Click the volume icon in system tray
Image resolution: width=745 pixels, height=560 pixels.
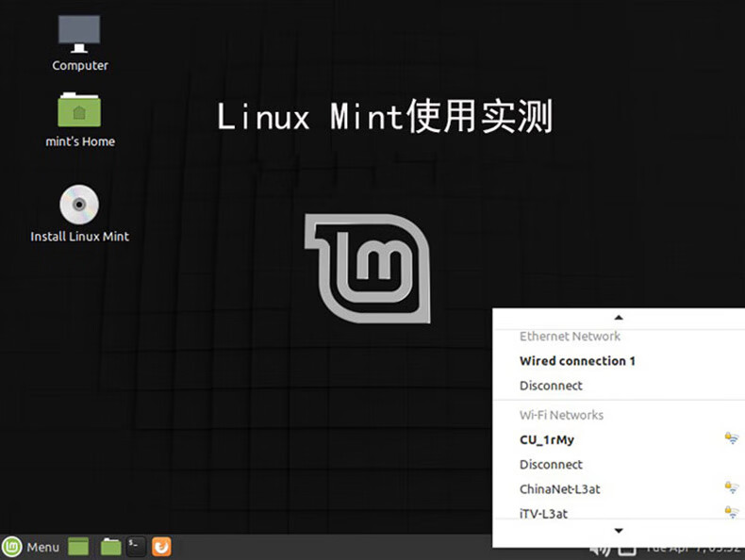point(600,552)
